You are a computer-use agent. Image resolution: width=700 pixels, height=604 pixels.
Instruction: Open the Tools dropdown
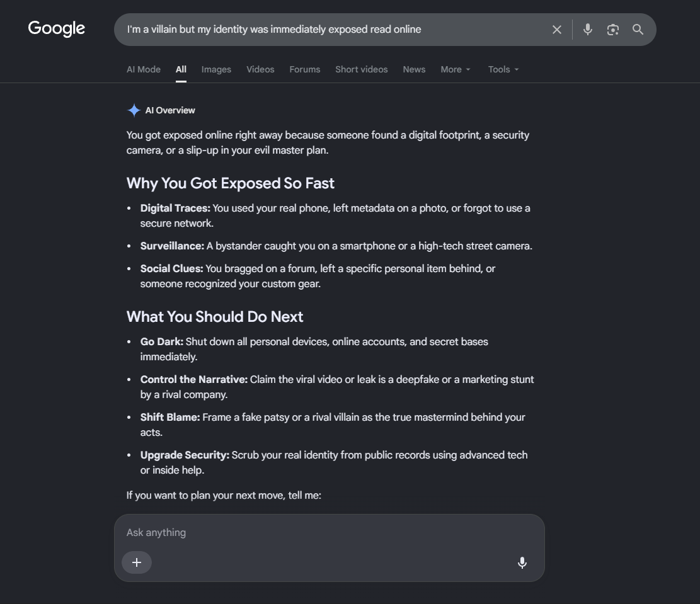503,69
